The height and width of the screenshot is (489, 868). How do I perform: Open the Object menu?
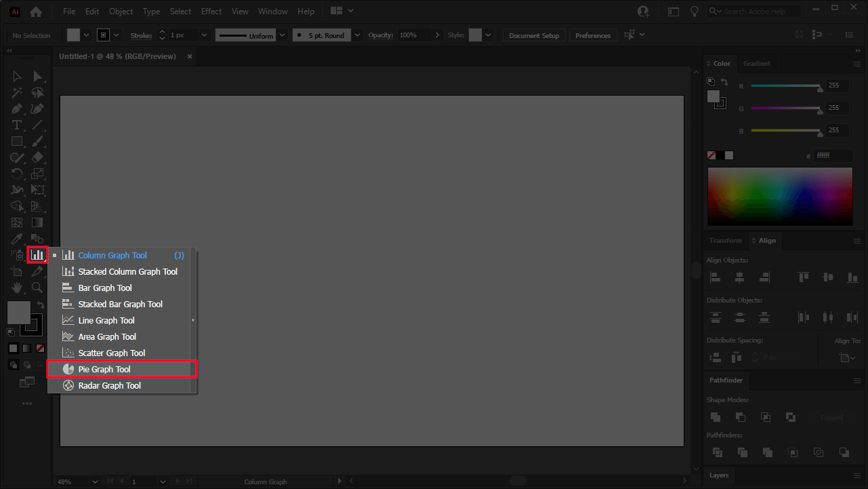click(x=121, y=12)
